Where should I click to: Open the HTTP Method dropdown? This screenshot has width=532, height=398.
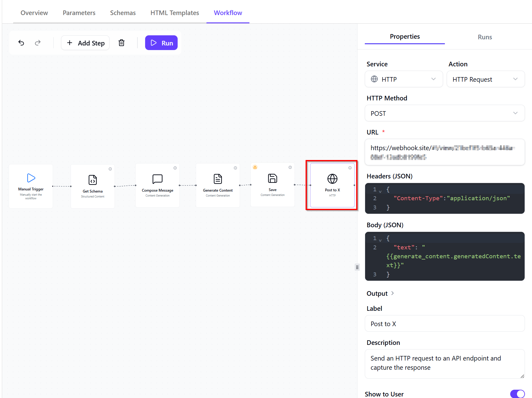444,113
